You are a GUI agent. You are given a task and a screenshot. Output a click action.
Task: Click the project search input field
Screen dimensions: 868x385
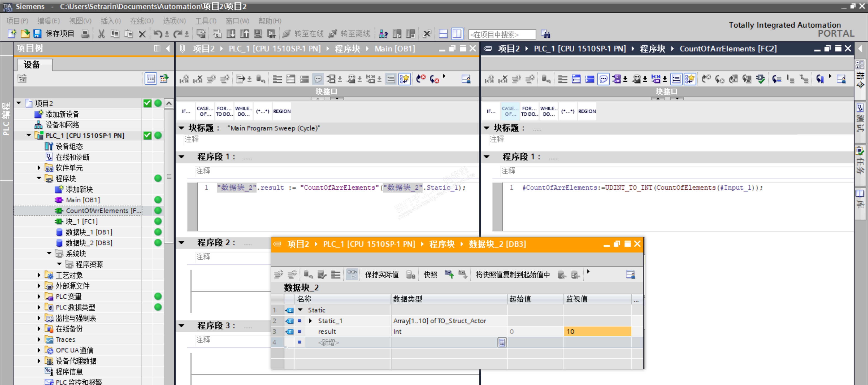[502, 34]
